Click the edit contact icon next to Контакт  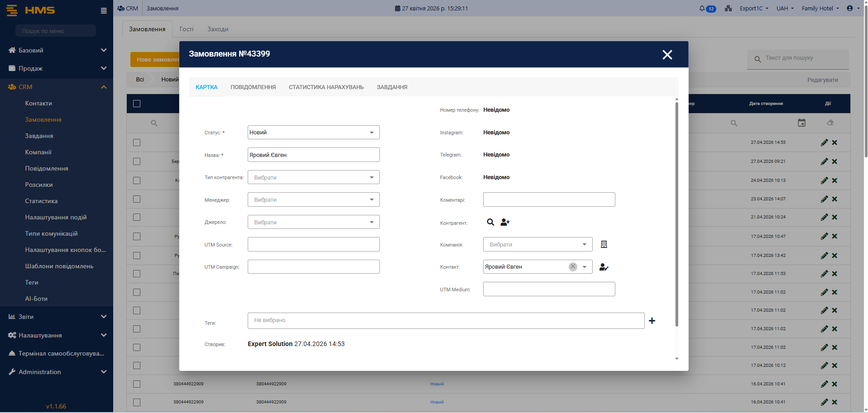[604, 267]
